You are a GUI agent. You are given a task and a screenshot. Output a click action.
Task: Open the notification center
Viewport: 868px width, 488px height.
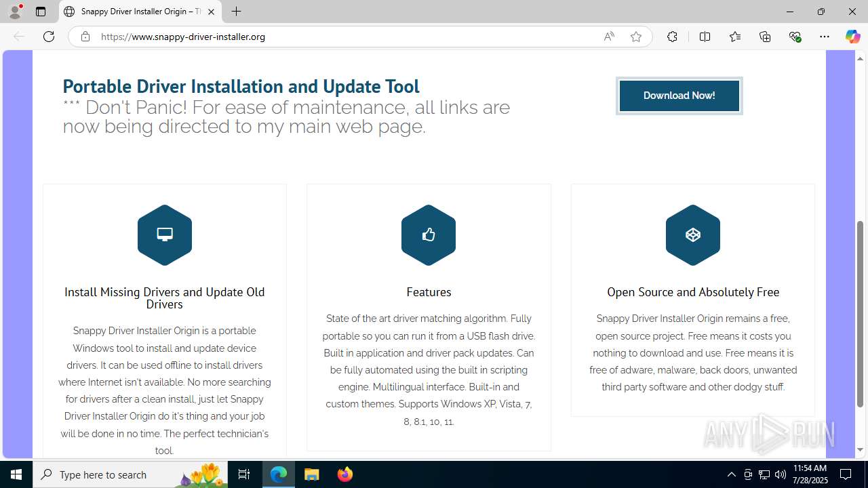coord(846,474)
